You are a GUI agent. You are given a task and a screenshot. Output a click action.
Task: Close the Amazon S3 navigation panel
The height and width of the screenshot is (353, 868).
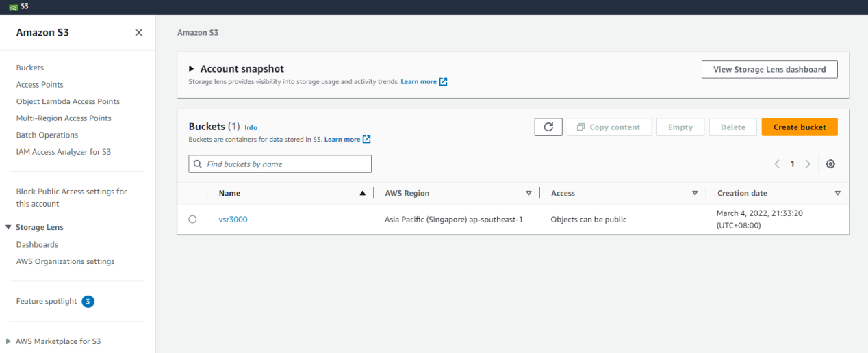pyautogui.click(x=139, y=33)
